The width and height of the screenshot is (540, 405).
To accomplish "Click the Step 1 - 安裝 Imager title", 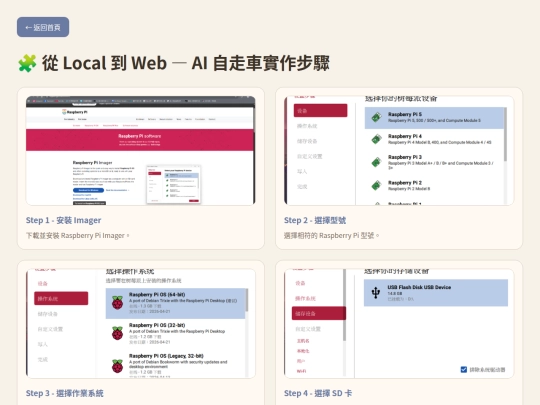I will tap(63, 220).
